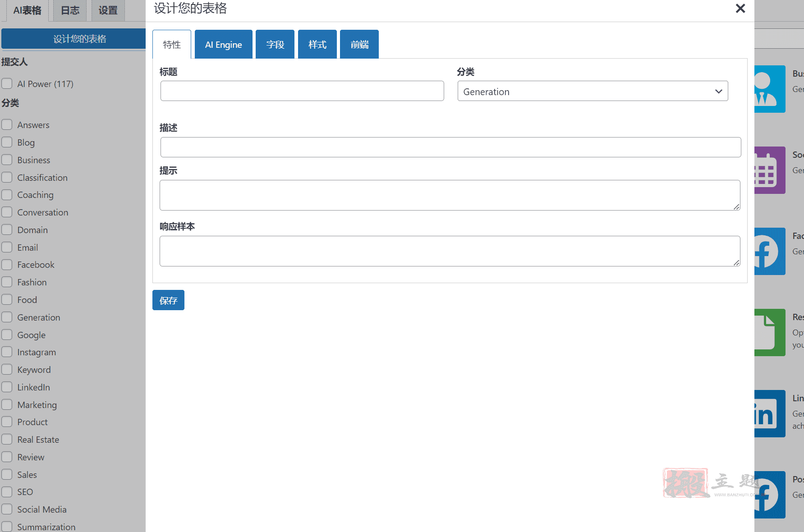
Task: Expand the 分类 Generation dropdown
Action: 593,91
